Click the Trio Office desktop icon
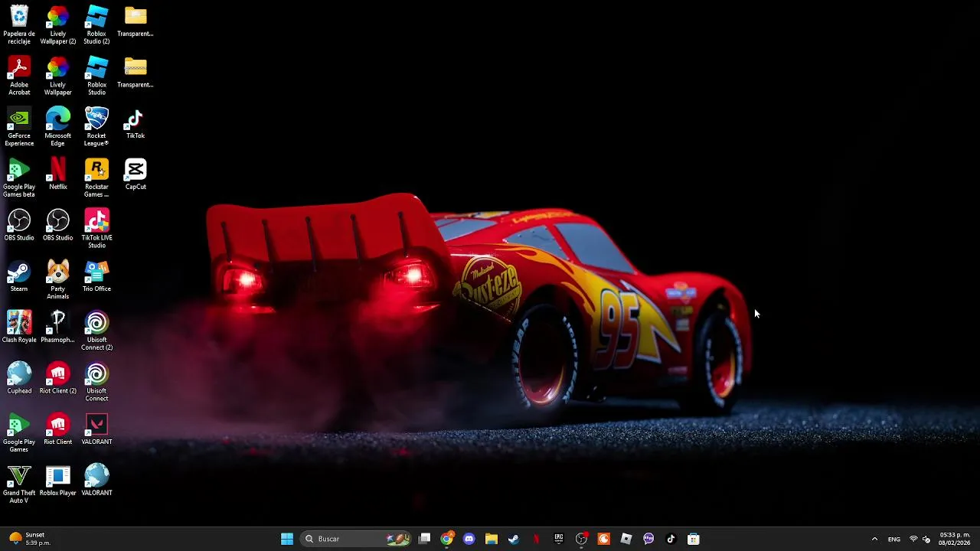Viewport: 980px width, 551px height. 96,276
